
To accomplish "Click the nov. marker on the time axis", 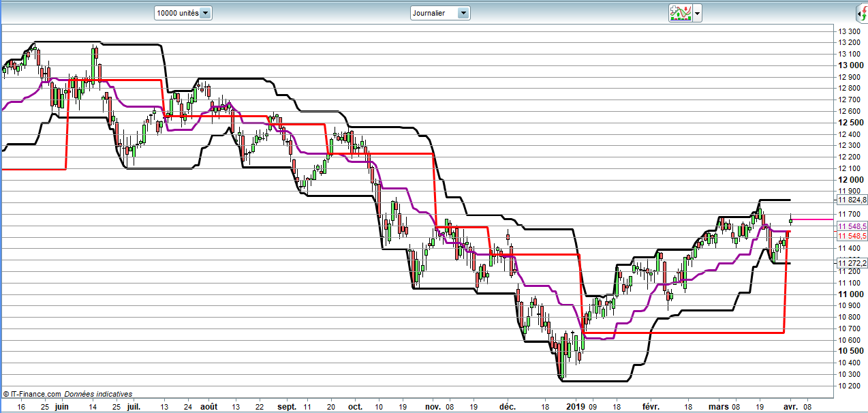I will (433, 406).
